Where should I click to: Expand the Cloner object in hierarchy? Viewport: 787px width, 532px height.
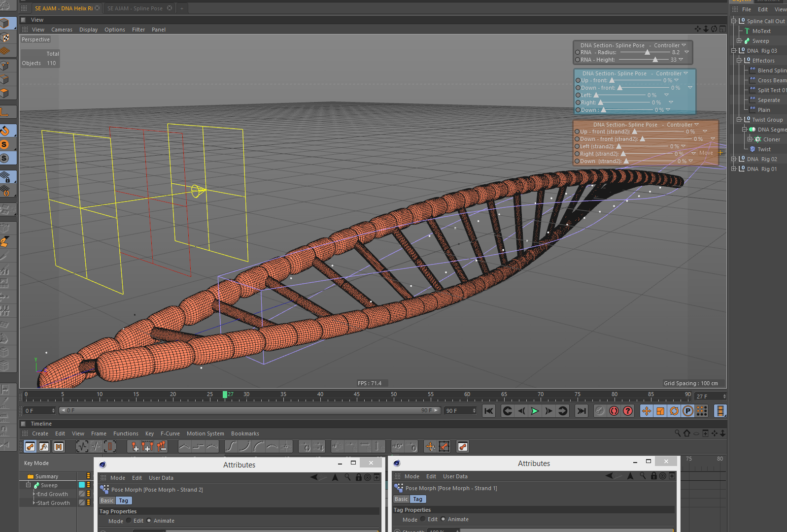click(750, 139)
